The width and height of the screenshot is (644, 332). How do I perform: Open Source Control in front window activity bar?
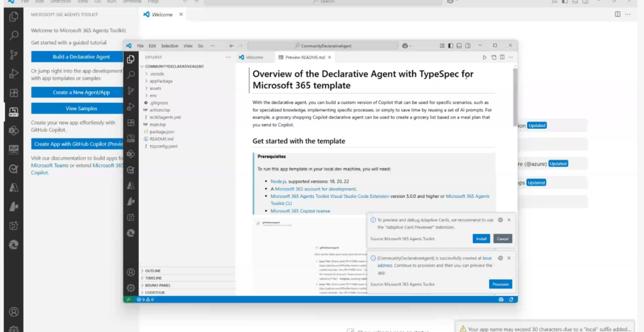[131, 91]
